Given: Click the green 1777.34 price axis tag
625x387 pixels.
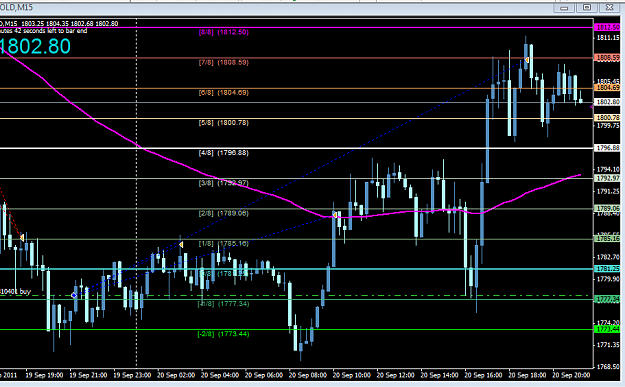Looking at the screenshot, I should (607, 299).
